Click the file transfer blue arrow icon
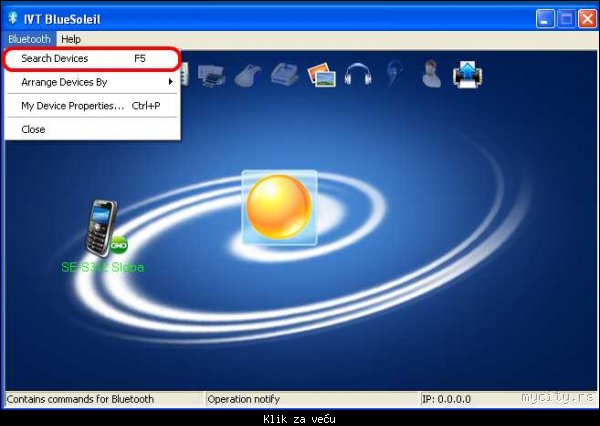Viewport: 600px width, 426px height. click(x=467, y=75)
